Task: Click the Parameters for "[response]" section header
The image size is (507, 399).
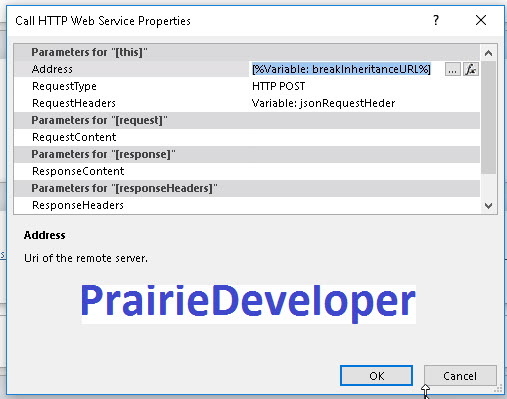Action: [247, 154]
